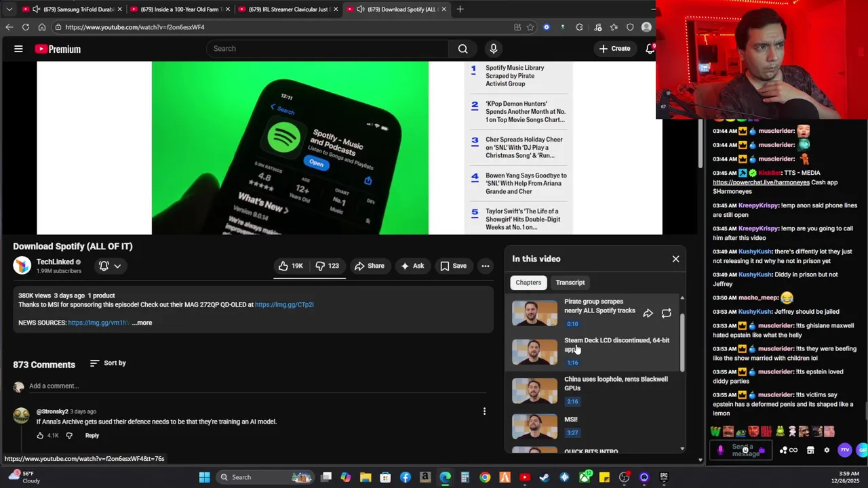868x488 pixels.
Task: Open the 7TV emote menu
Action: pos(845,450)
